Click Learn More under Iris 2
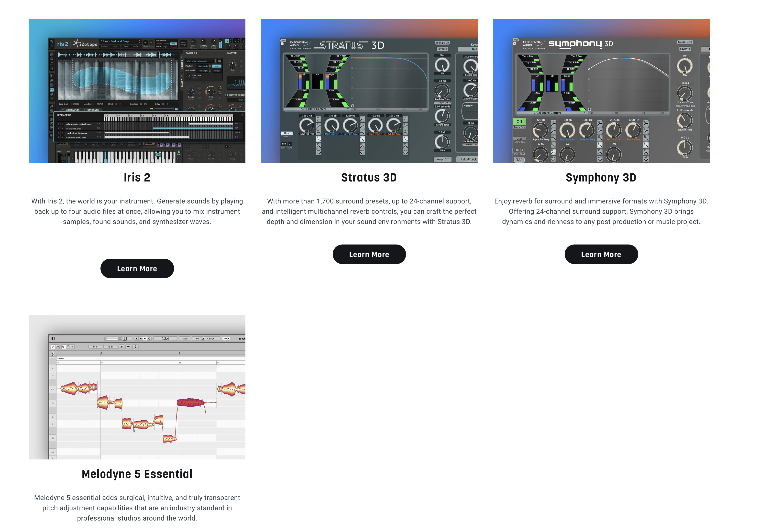The width and height of the screenshot is (771, 532). tap(137, 269)
